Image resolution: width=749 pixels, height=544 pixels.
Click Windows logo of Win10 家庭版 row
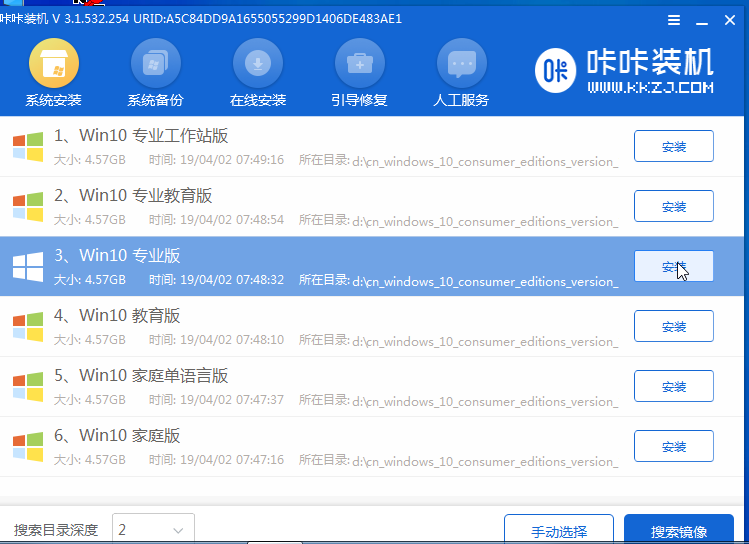(28, 447)
